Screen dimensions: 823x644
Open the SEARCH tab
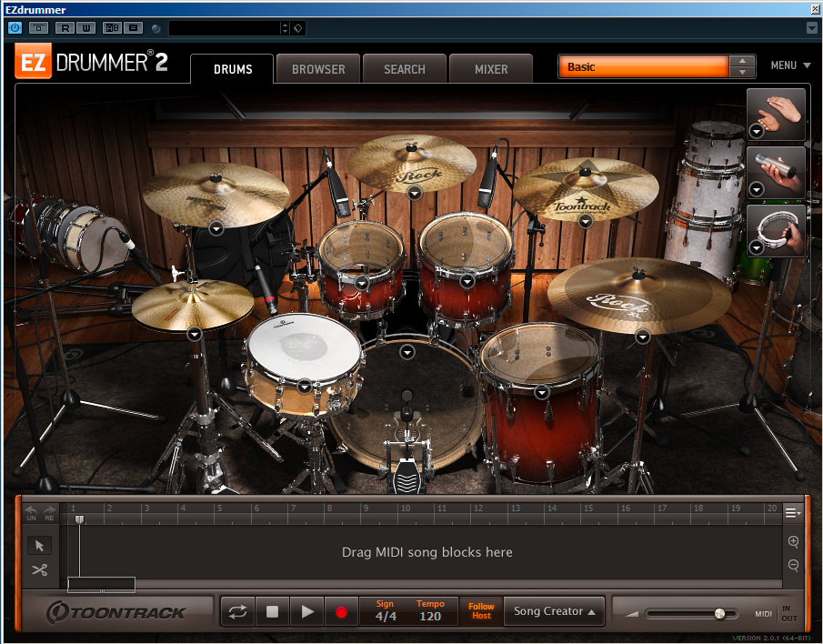405,69
